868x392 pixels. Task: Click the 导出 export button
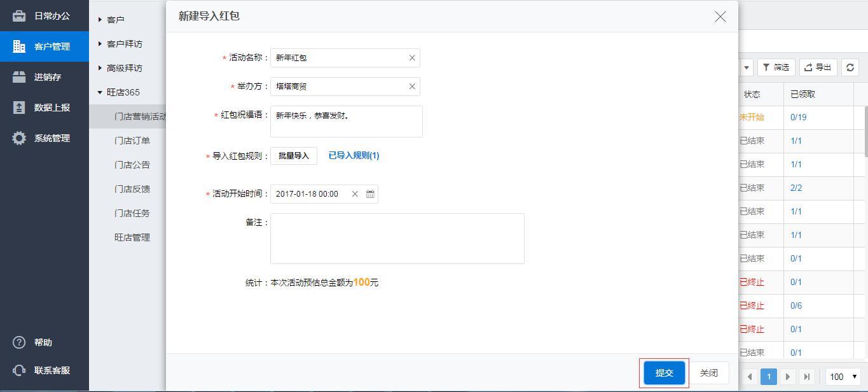[x=818, y=67]
